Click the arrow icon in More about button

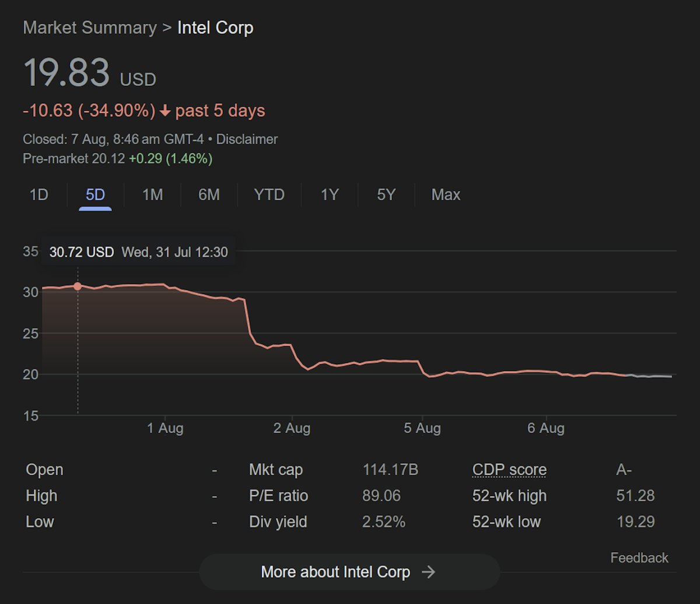428,572
